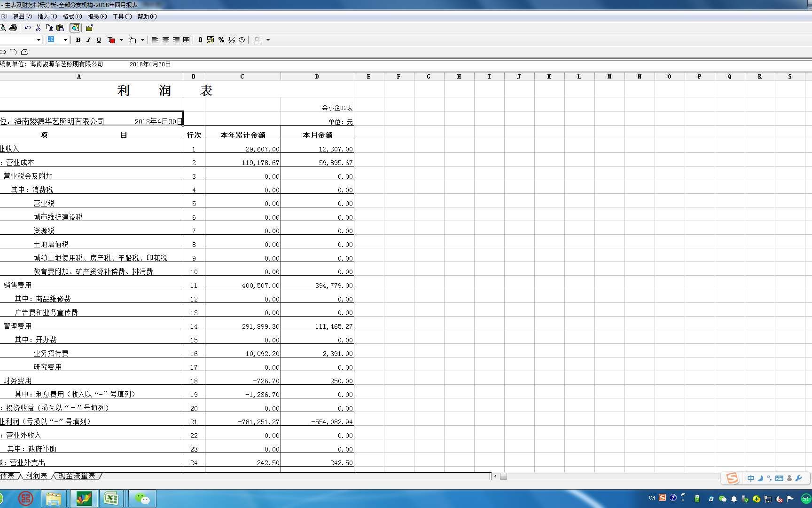812x508 pixels.
Task: Click cell with value 111,465.27
Action: [x=317, y=323]
